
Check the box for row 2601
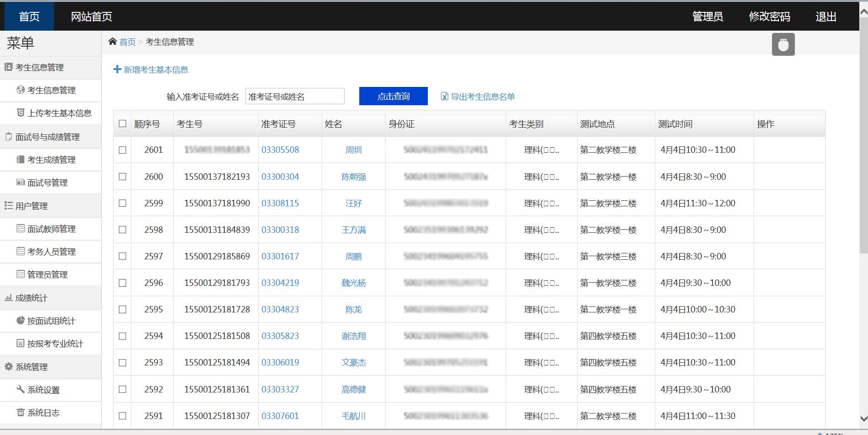(x=122, y=150)
